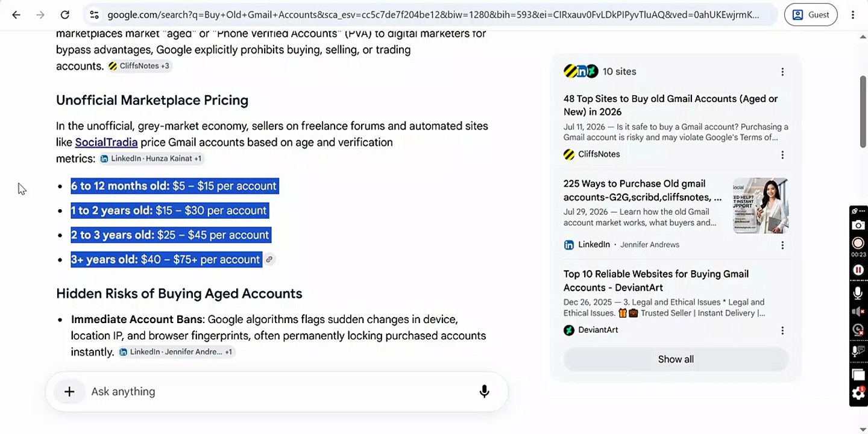
Task: Start voice search with microphone icon
Action: [x=484, y=392]
